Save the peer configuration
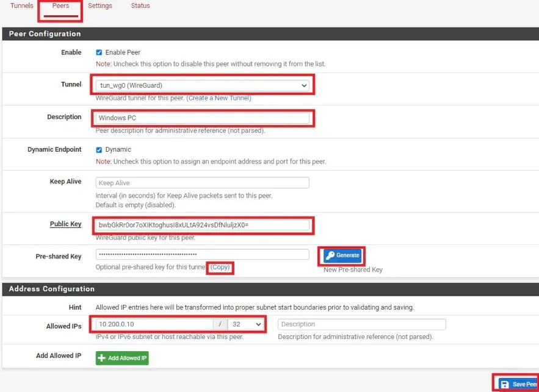539x392 pixels. [518, 384]
